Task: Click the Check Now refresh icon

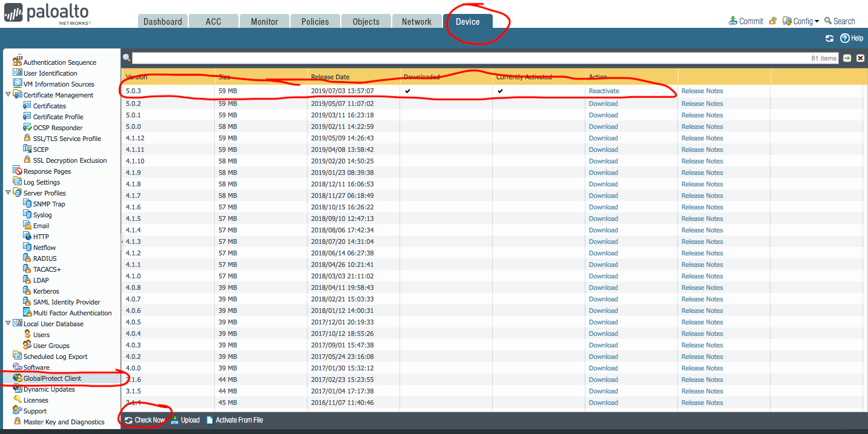Action: pos(129,420)
